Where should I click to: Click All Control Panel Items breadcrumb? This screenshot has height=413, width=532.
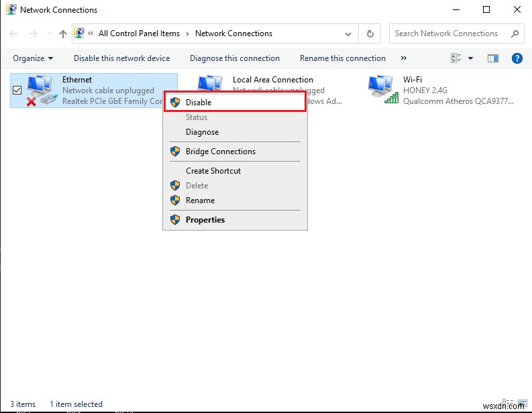tap(139, 34)
